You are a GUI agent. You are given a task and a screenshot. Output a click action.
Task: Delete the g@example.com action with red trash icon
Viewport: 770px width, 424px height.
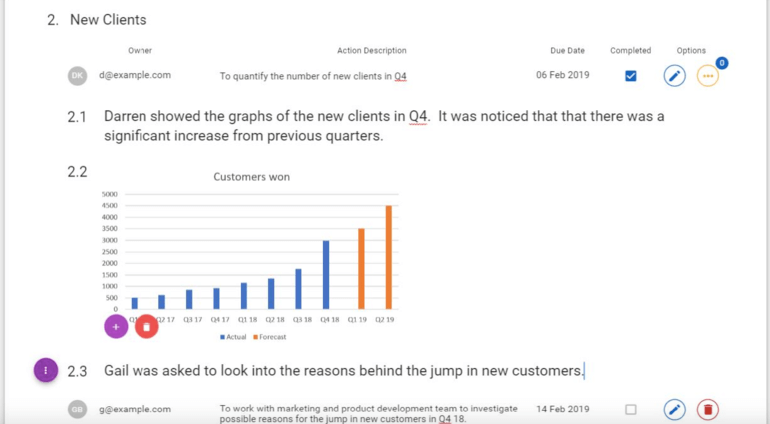click(x=708, y=409)
